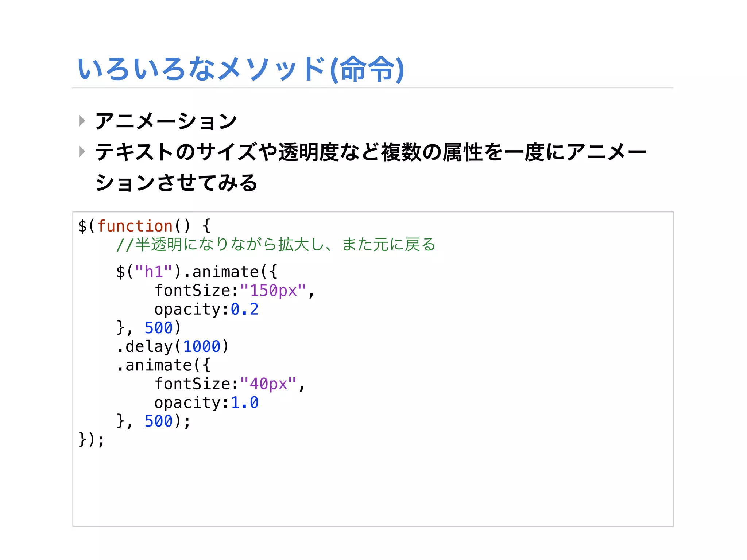Click the slide title いろいろなメソッド(命令)
747x560 pixels.
[x=241, y=69]
